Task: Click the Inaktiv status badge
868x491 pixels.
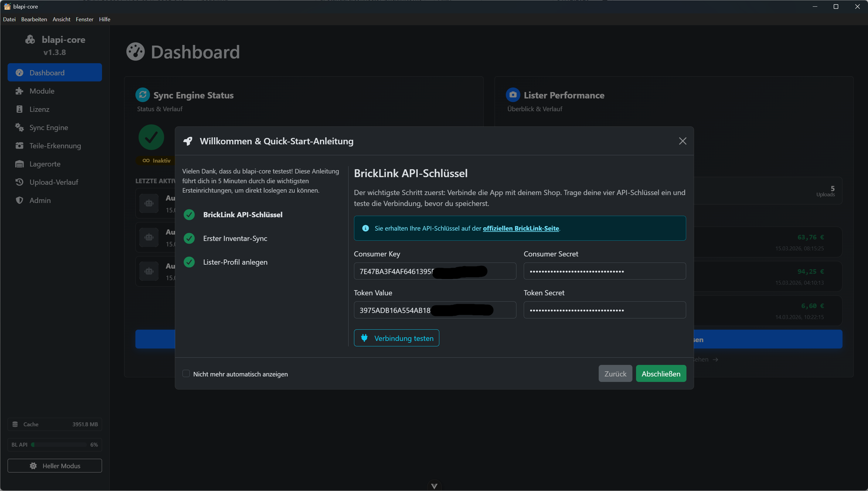Action: pyautogui.click(x=156, y=160)
